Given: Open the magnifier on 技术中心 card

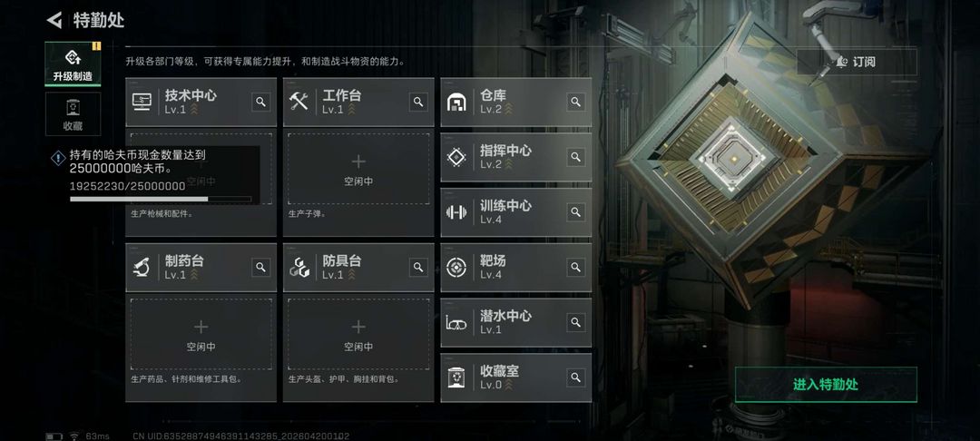Looking at the screenshot, I should tap(261, 102).
